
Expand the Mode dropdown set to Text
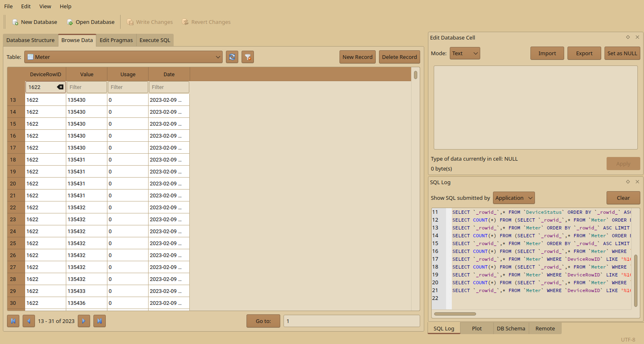[x=465, y=54]
